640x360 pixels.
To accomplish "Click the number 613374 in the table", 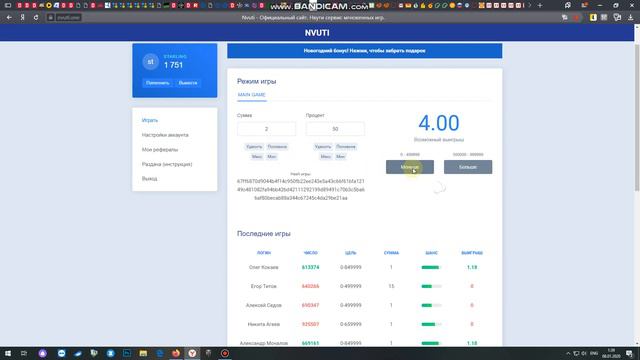I will coord(311,267).
